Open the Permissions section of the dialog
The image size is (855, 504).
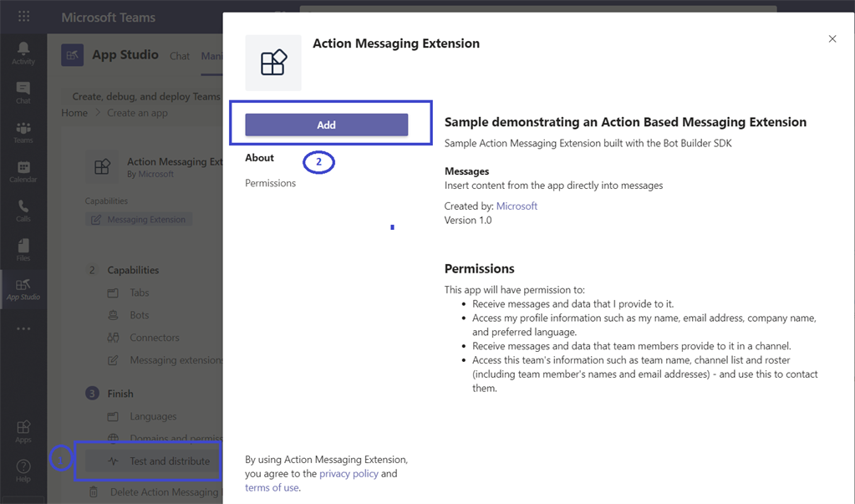coord(269,182)
